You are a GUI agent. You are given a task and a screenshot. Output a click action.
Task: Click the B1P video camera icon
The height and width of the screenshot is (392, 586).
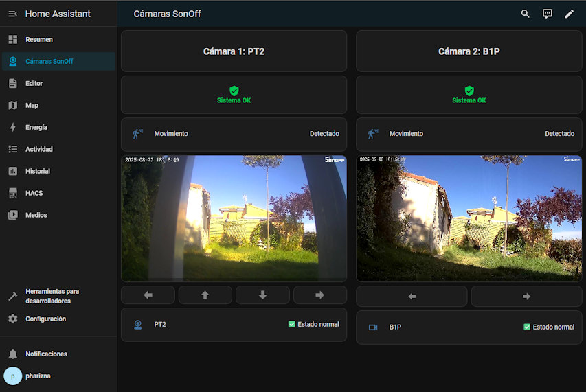click(373, 327)
